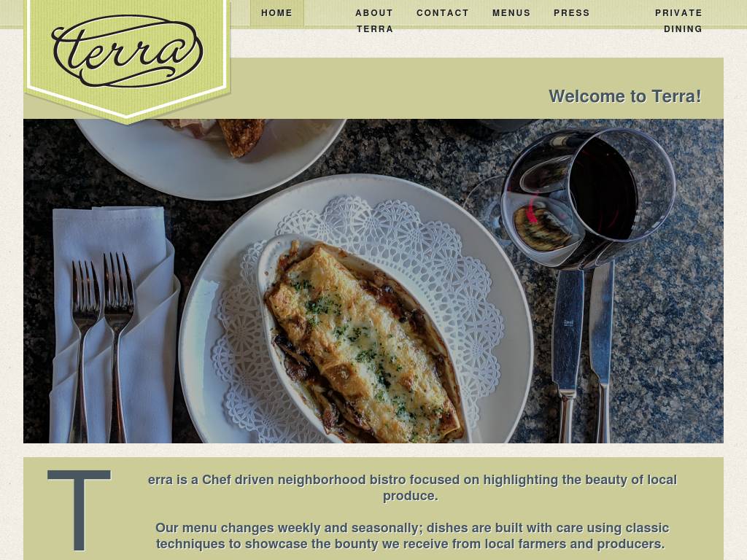Click the large drop-cap letter T

pyautogui.click(x=79, y=510)
